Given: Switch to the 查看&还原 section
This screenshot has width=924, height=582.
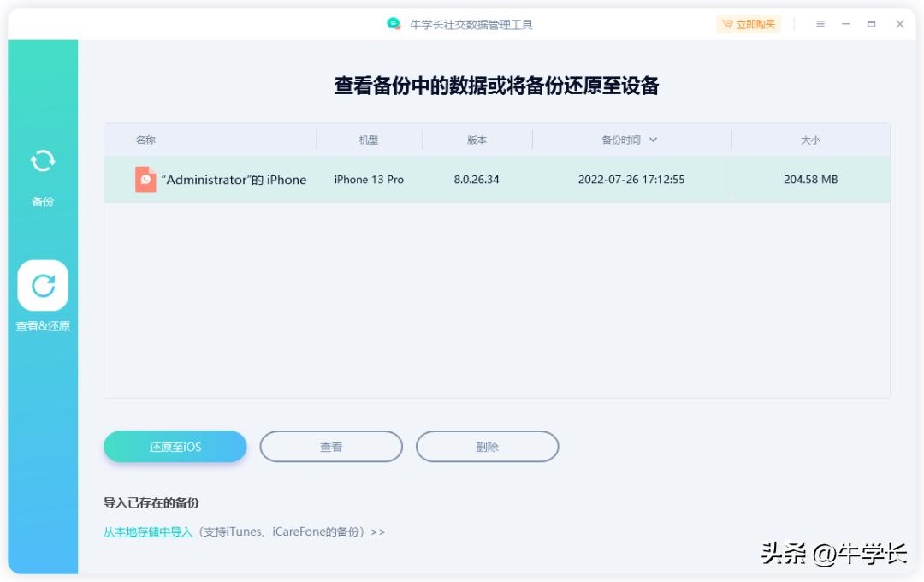Looking at the screenshot, I should pyautogui.click(x=42, y=300).
